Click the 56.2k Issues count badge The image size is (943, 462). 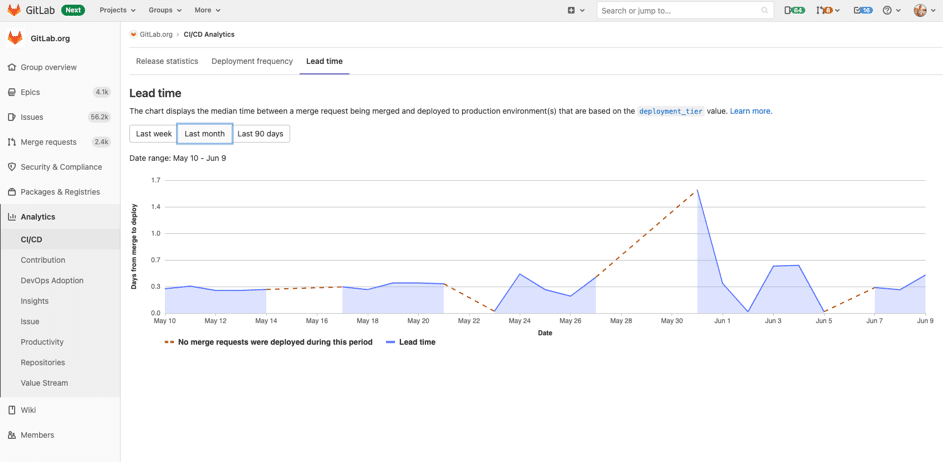coord(99,117)
